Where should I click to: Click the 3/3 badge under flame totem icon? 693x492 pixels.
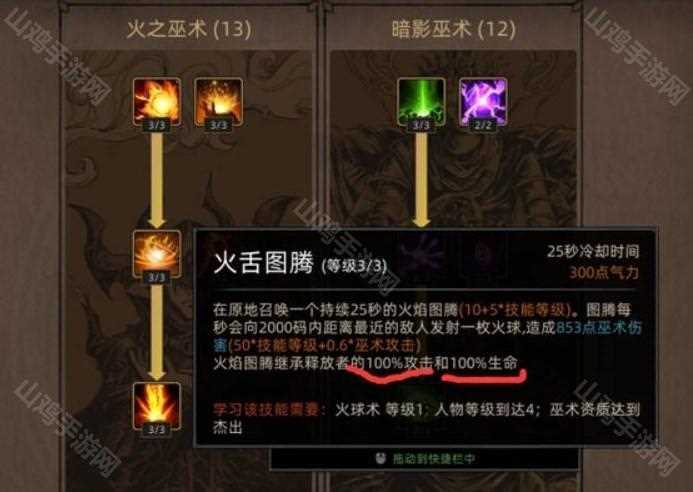[x=156, y=278]
